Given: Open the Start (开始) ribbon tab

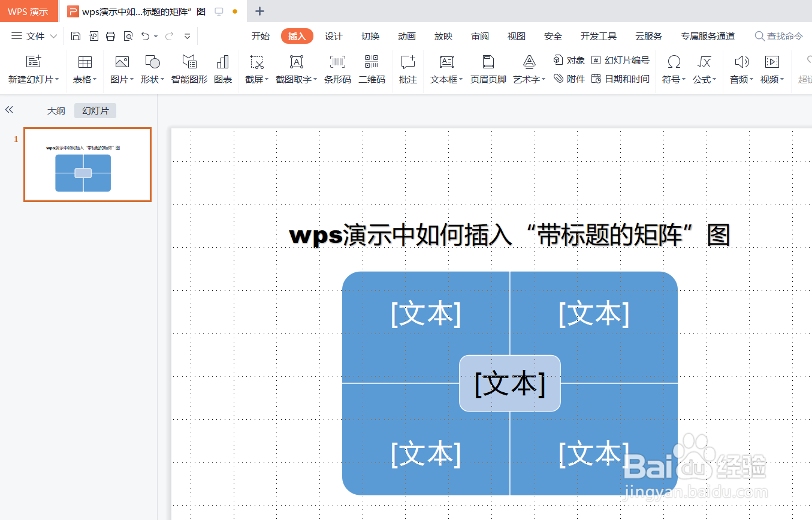Looking at the screenshot, I should (x=261, y=36).
